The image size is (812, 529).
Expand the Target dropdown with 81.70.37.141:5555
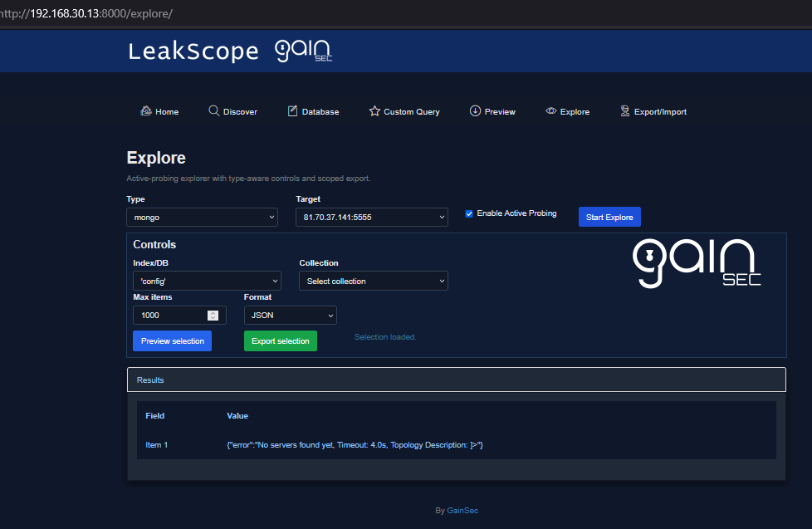[371, 218]
